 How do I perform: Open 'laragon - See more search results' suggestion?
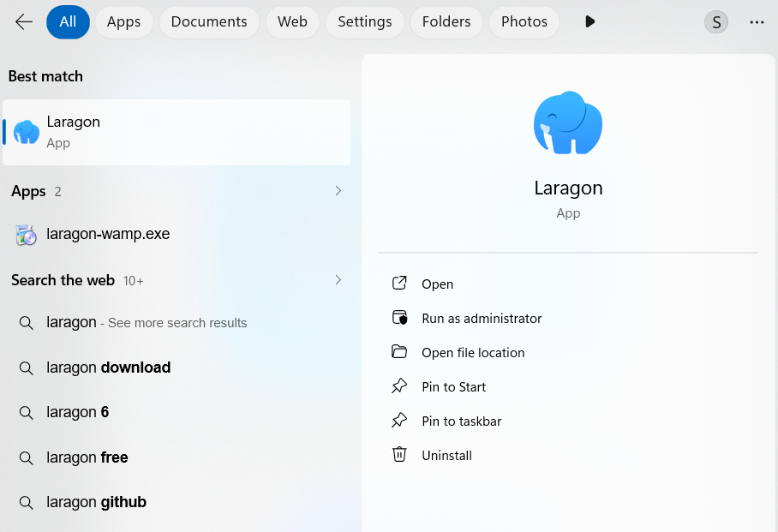[x=177, y=323]
